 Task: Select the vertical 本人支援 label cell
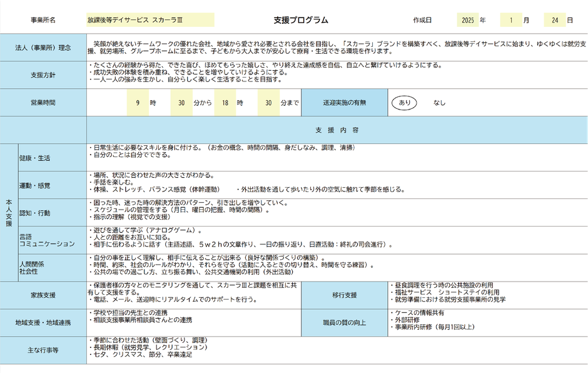pyautogui.click(x=9, y=212)
